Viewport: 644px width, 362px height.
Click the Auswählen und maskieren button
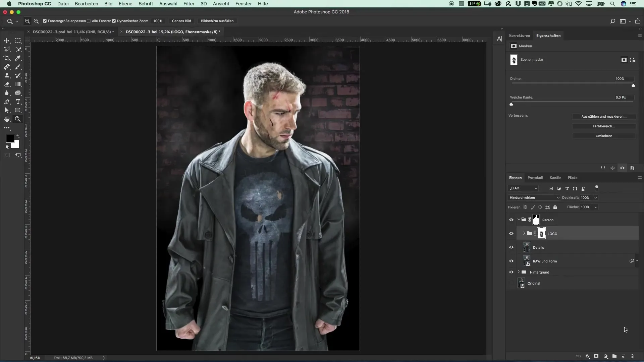click(604, 117)
